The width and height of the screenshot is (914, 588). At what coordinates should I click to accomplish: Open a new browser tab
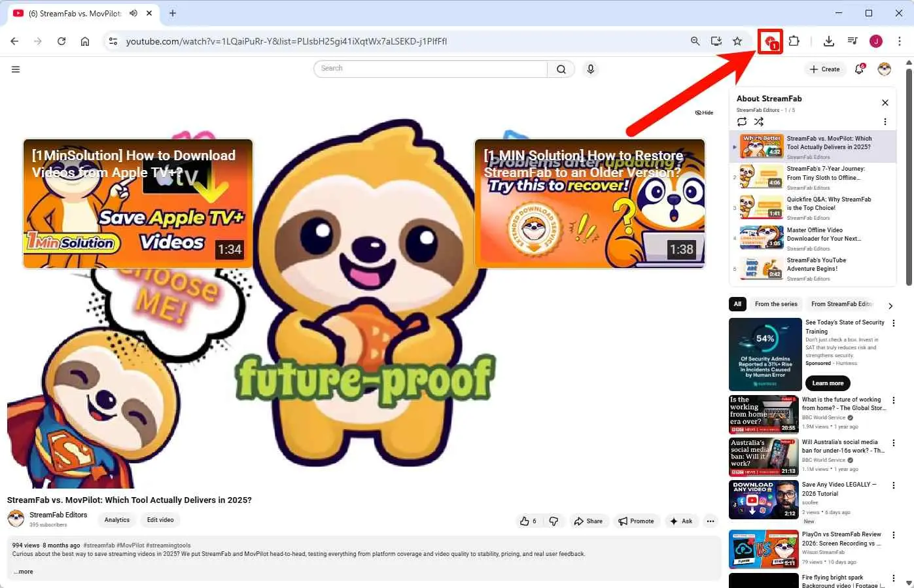point(173,13)
